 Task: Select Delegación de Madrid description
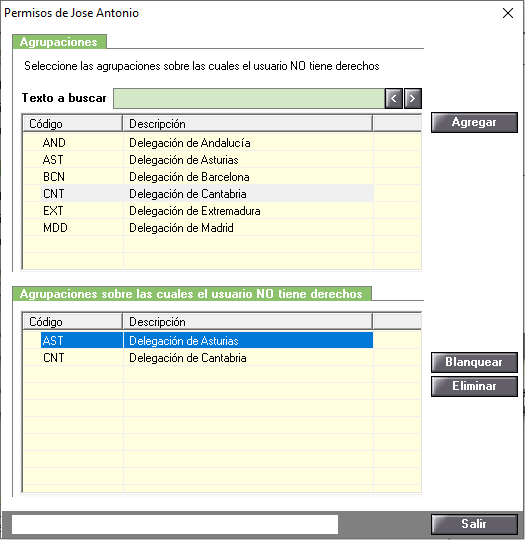(181, 228)
